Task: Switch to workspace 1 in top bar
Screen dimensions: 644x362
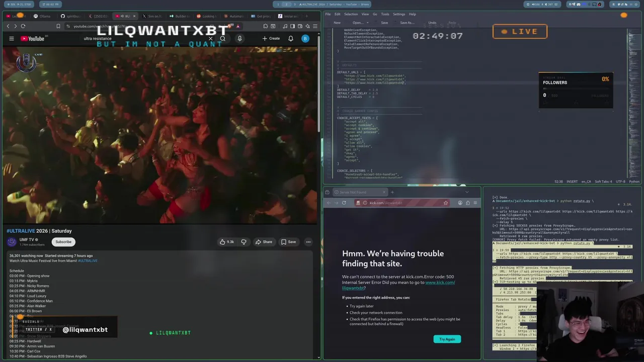Action: click(x=278, y=5)
